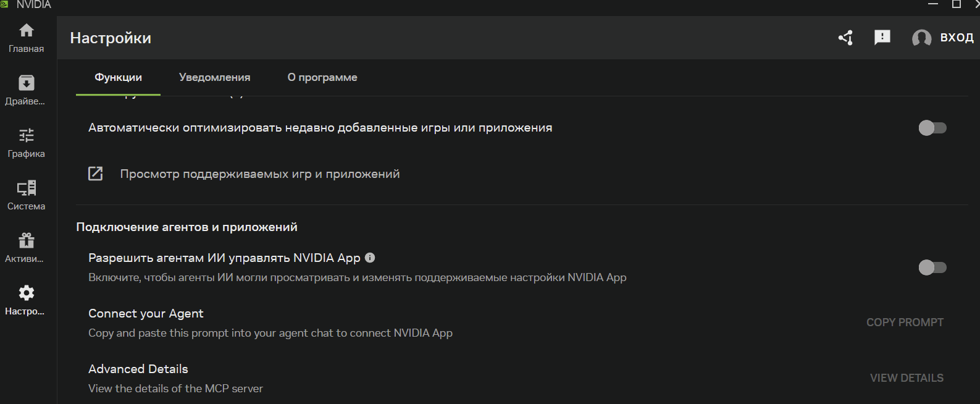The image size is (980, 404).
Task: Select the Функции tab
Action: point(118,77)
